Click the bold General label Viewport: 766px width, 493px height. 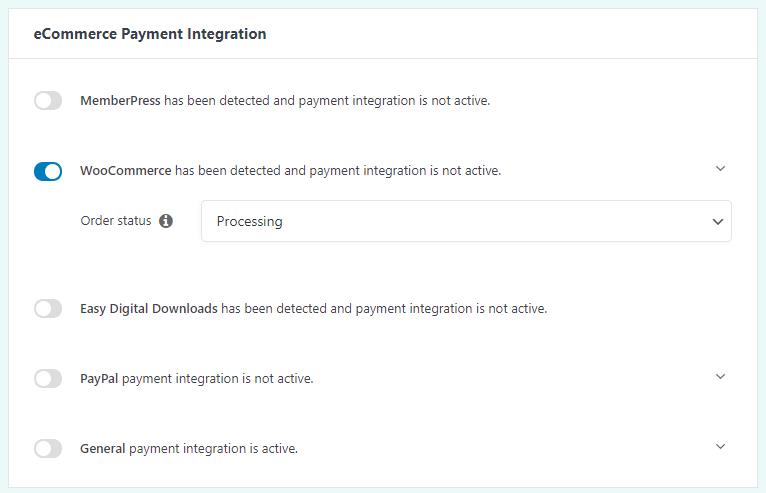103,449
